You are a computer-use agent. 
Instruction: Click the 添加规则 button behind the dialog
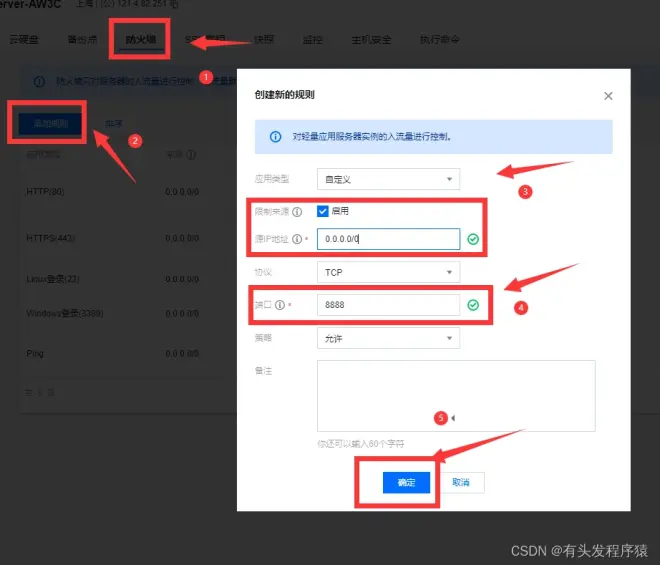51,123
